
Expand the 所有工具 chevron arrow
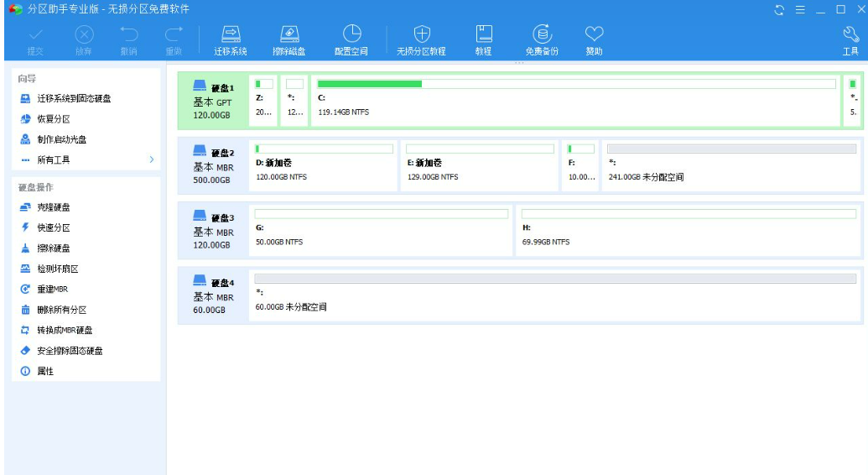coord(151,159)
